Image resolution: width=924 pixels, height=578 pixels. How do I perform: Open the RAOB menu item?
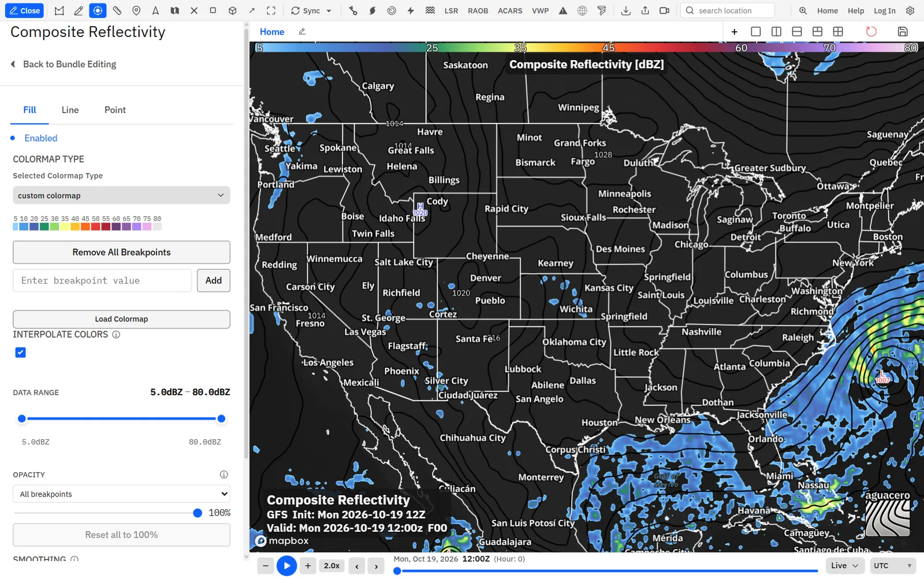[x=478, y=10]
